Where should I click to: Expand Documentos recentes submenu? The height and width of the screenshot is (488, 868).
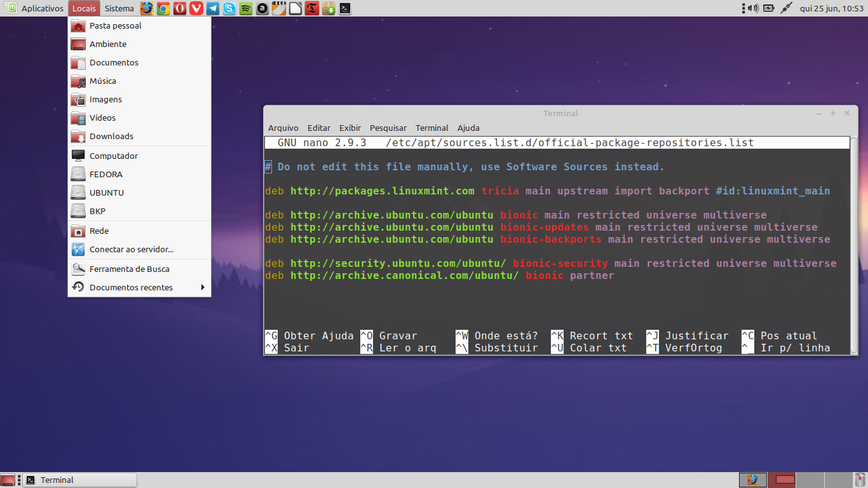pyautogui.click(x=140, y=288)
